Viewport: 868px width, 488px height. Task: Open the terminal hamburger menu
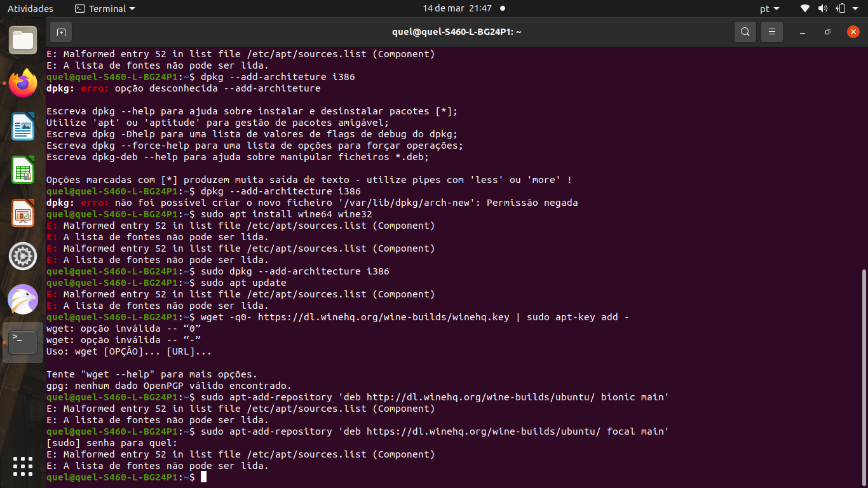click(771, 32)
